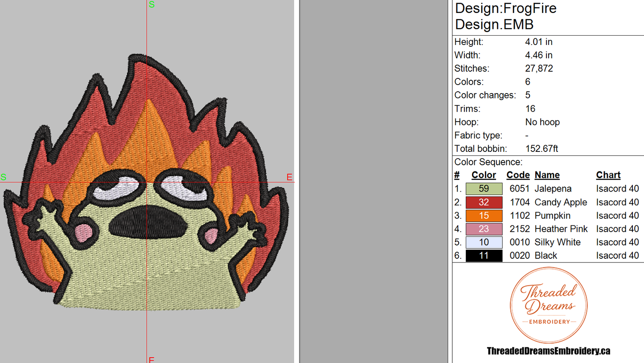644x363 pixels.
Task: Click the '#' column header
Action: (457, 175)
